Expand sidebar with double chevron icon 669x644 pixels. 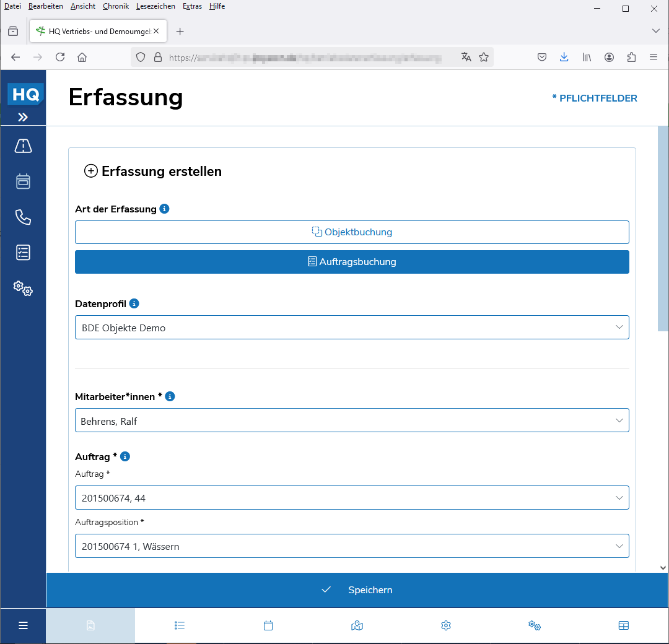tap(23, 117)
